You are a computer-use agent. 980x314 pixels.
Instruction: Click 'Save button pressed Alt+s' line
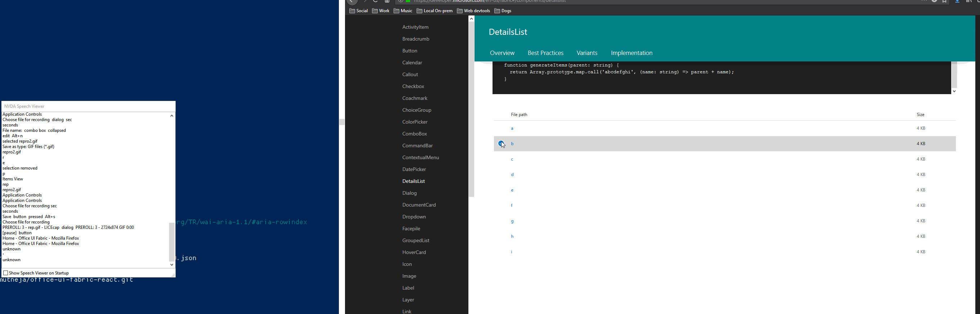(x=29, y=217)
